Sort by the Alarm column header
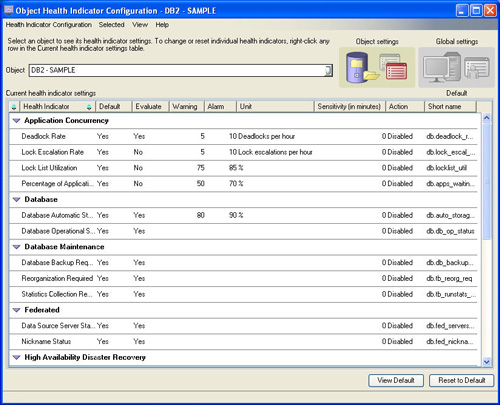 click(x=220, y=107)
